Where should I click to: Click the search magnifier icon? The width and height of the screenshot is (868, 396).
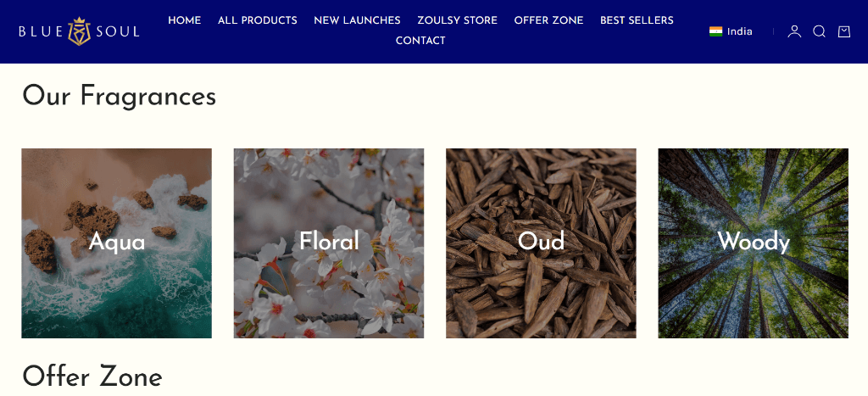[820, 31]
